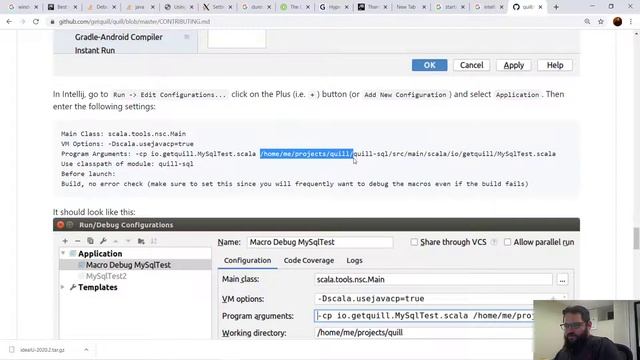Open a new browser tab

click(x=556, y=7)
